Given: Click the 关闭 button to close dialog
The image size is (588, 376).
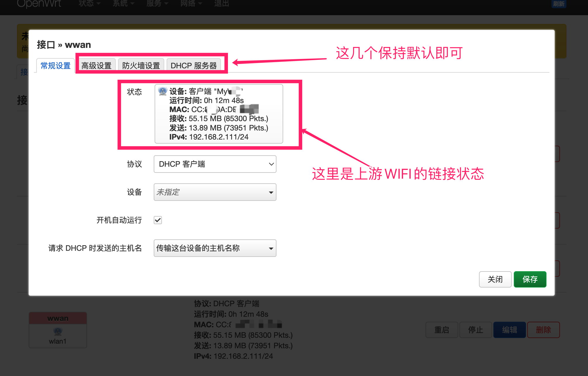Looking at the screenshot, I should pos(495,279).
